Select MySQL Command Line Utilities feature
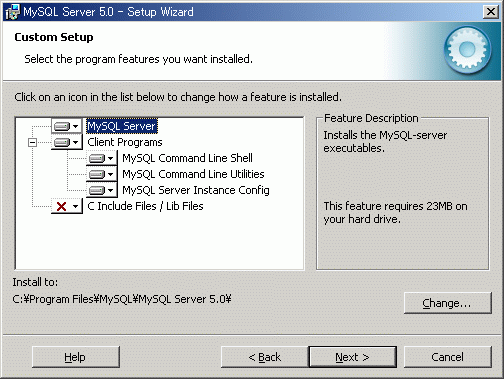 193,174
